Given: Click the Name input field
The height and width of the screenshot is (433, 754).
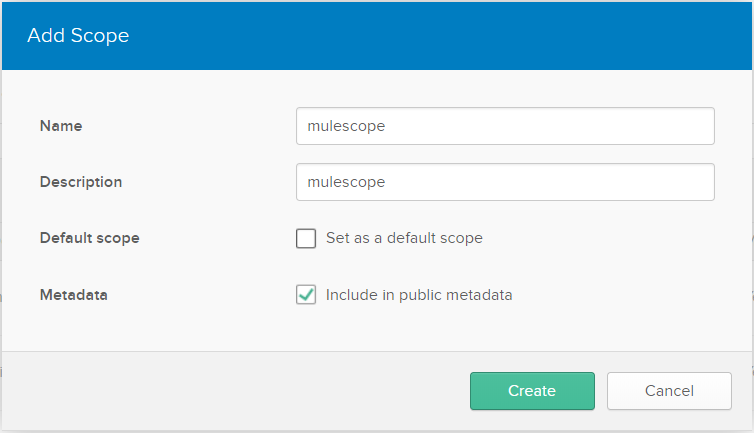Looking at the screenshot, I should click(x=505, y=126).
